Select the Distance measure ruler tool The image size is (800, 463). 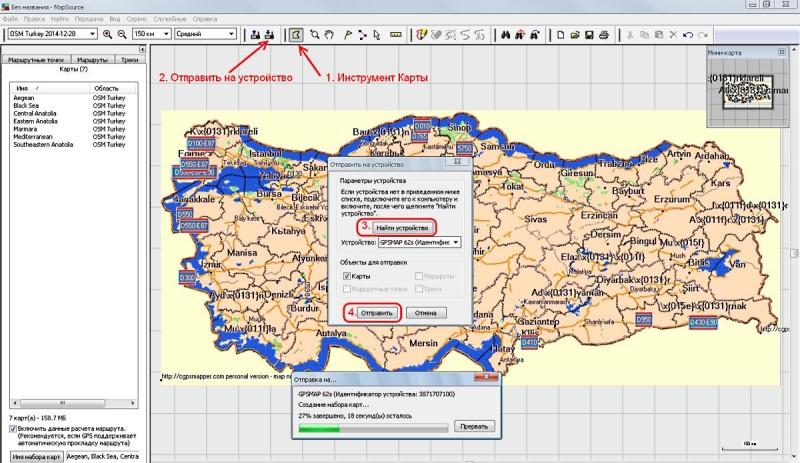pyautogui.click(x=395, y=34)
